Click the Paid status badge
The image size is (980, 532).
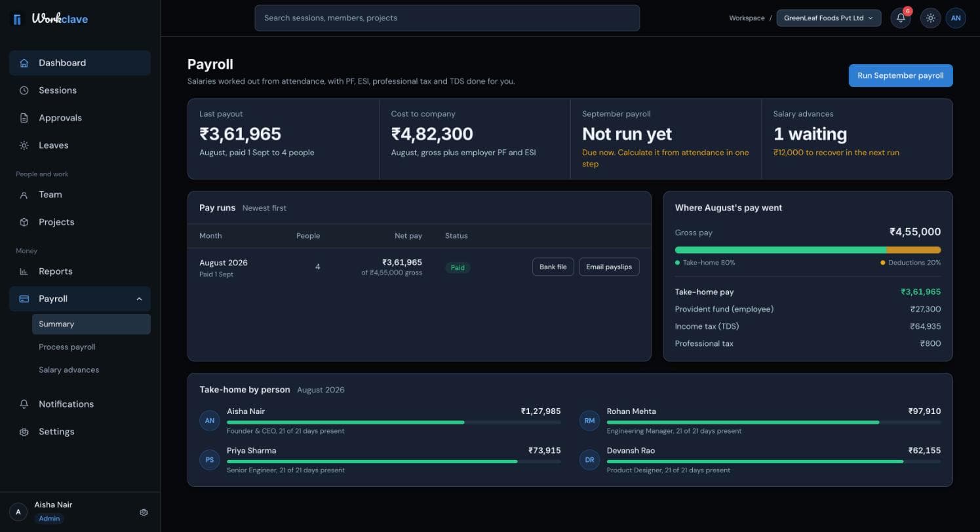coord(458,267)
